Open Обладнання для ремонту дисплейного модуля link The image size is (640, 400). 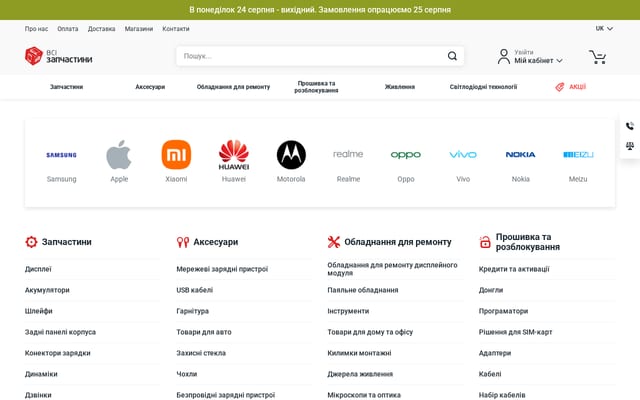coord(392,269)
